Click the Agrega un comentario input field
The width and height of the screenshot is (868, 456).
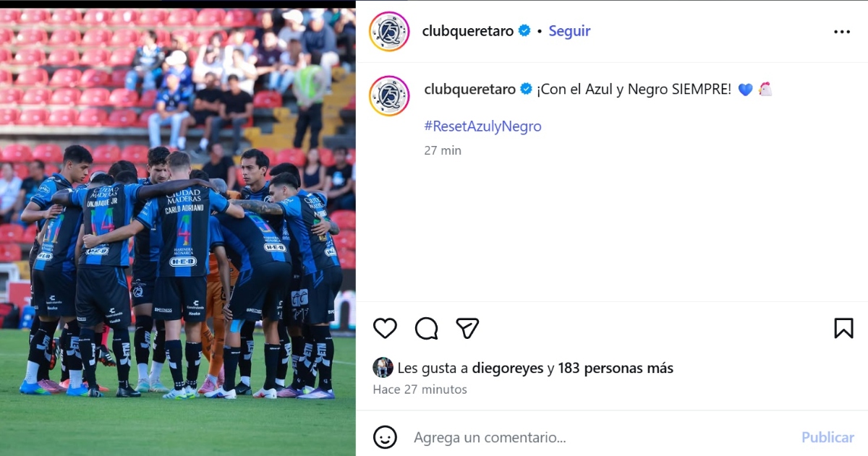click(x=600, y=437)
